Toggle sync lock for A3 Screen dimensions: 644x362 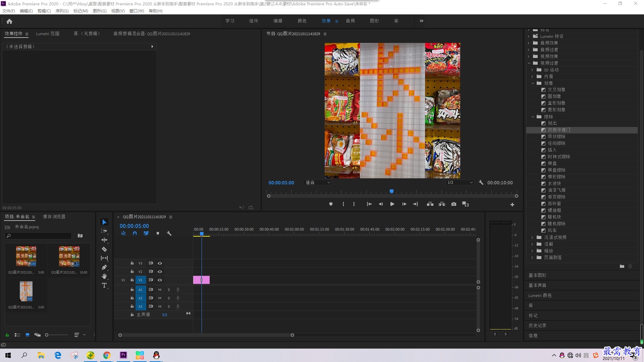(151, 306)
